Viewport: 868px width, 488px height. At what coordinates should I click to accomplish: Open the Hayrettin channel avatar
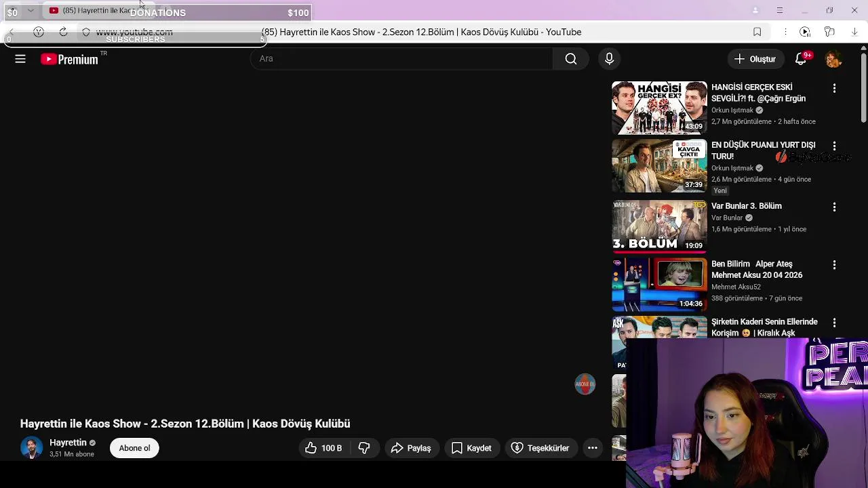click(x=31, y=448)
